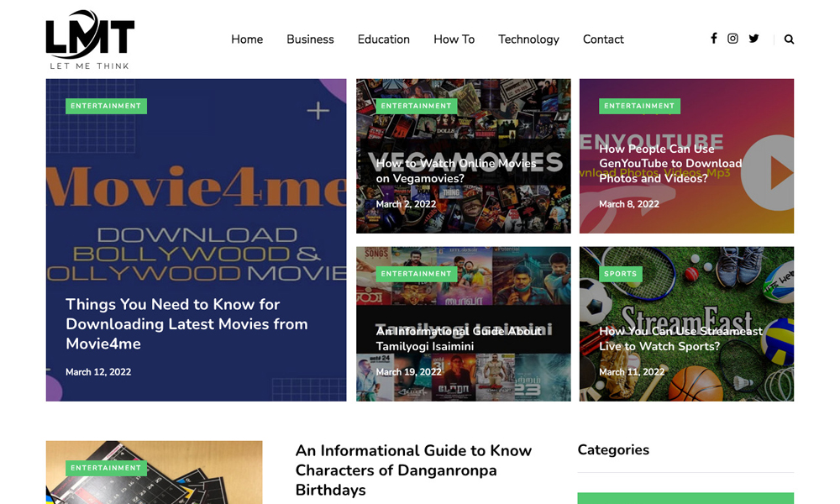Read the Movie4me downloading movies article

click(186, 324)
